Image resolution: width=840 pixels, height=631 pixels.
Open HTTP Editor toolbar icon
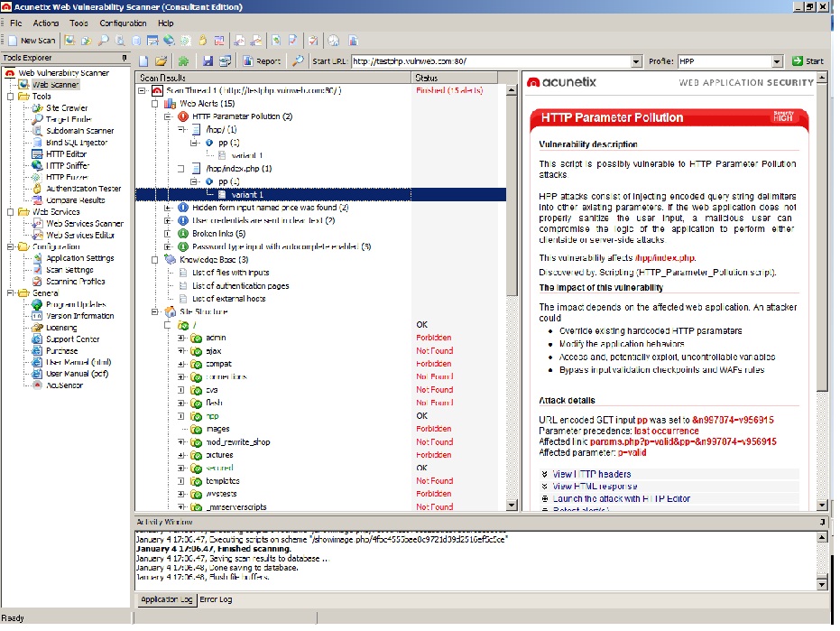pos(152,41)
